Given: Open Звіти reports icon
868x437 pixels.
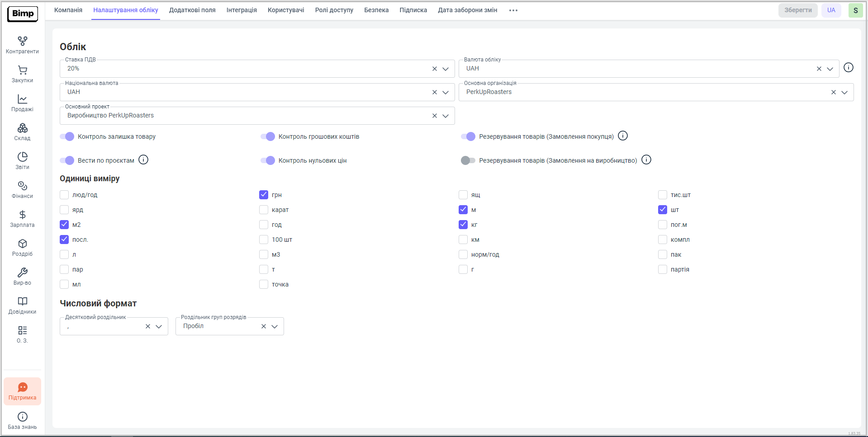Looking at the screenshot, I should point(22,161).
